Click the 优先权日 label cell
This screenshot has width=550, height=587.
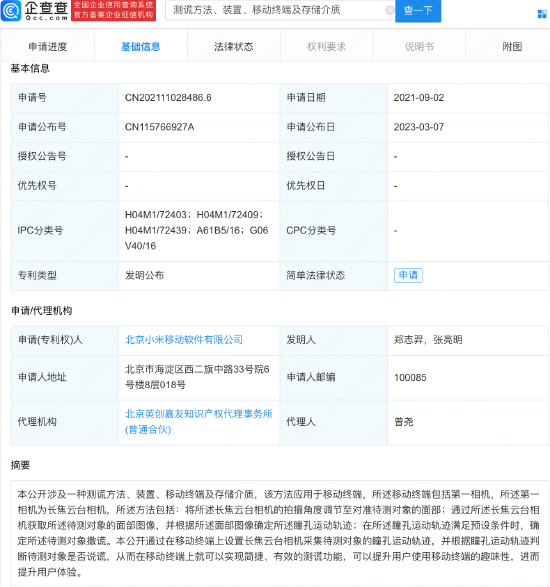tap(333, 186)
